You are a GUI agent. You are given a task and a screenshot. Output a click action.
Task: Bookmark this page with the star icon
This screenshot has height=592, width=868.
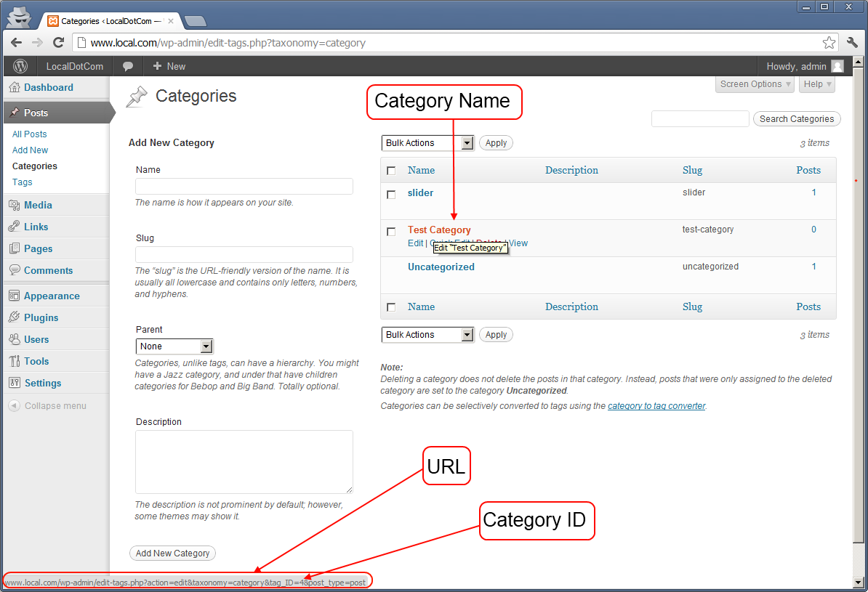coord(829,43)
